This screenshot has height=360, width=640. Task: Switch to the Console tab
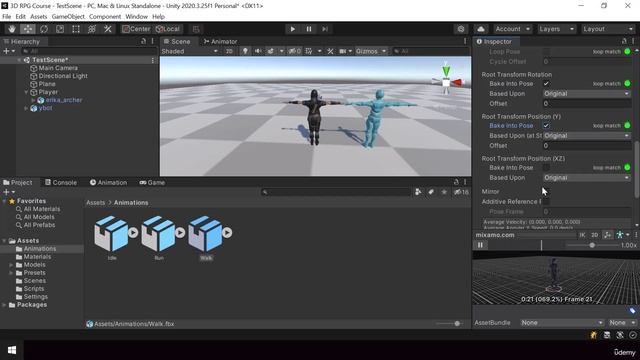pos(61,182)
